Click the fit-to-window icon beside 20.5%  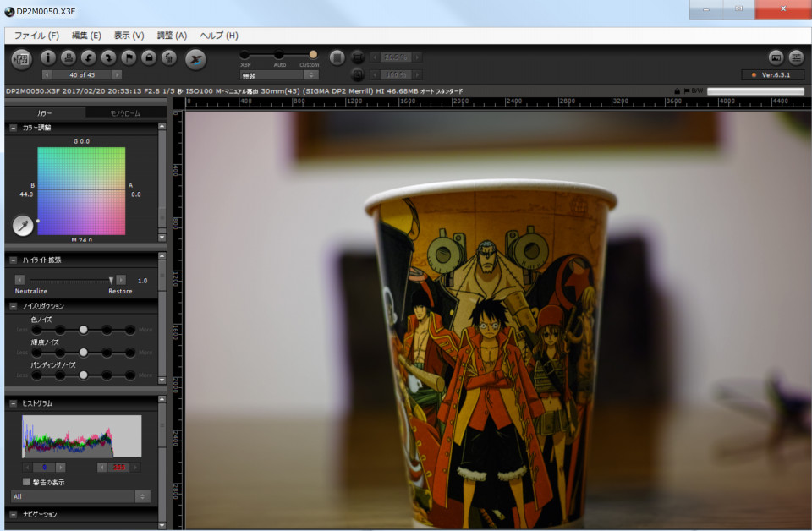coord(357,57)
